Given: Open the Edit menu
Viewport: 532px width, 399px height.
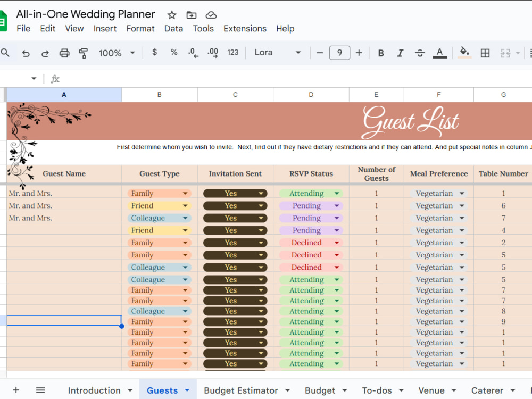Looking at the screenshot, I should pyautogui.click(x=47, y=29).
